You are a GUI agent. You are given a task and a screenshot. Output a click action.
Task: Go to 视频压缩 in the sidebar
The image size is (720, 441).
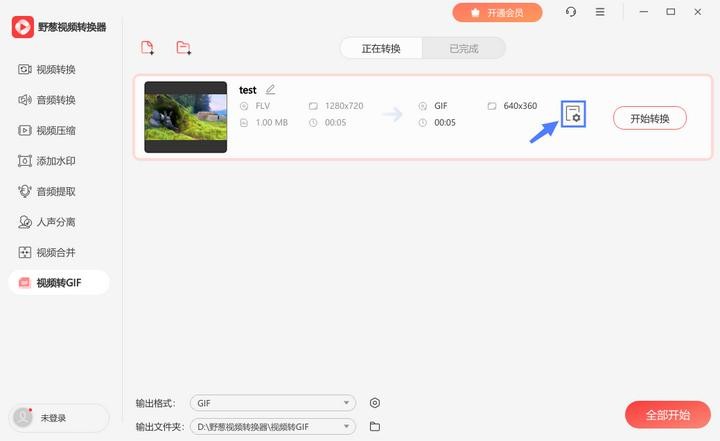(56, 130)
